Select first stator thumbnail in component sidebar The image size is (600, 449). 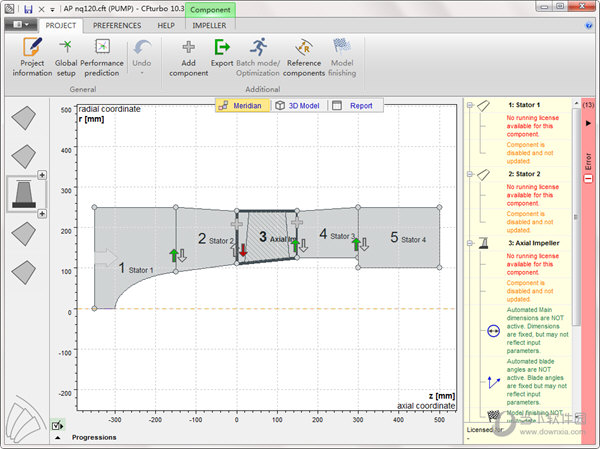coord(24,118)
